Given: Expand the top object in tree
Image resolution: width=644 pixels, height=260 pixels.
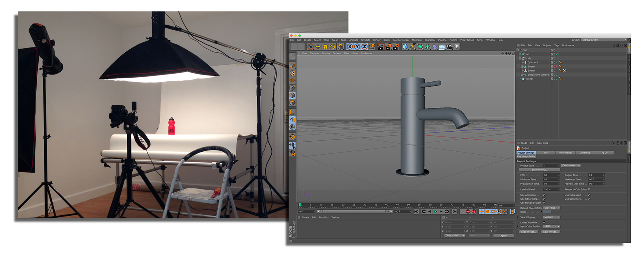Looking at the screenshot, I should (x=520, y=54).
